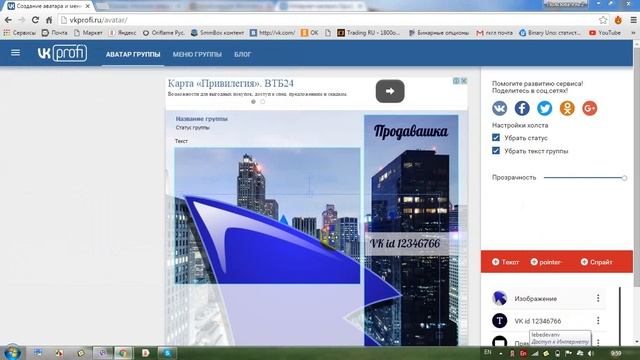Screen dimensions: 640x360
Task: Show hidden tray icons arrow
Action: click(501, 353)
